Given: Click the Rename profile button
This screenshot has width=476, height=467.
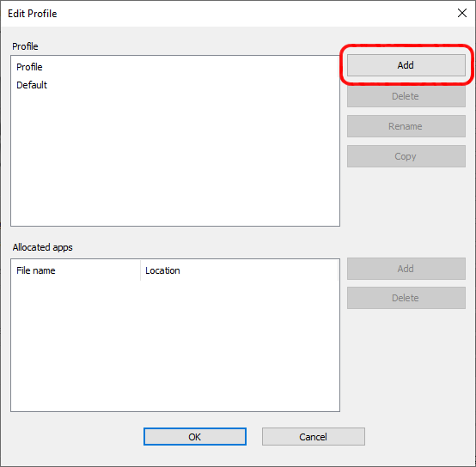Looking at the screenshot, I should [406, 126].
